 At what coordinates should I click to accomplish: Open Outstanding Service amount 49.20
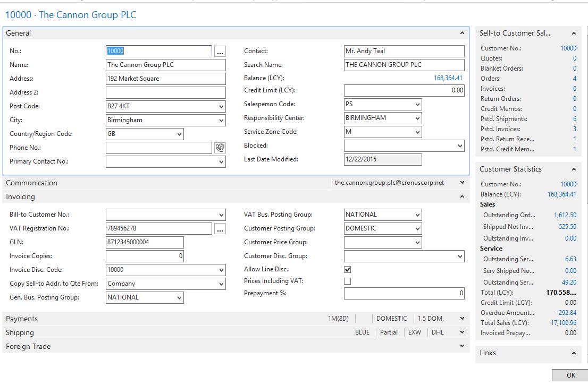coord(569,283)
